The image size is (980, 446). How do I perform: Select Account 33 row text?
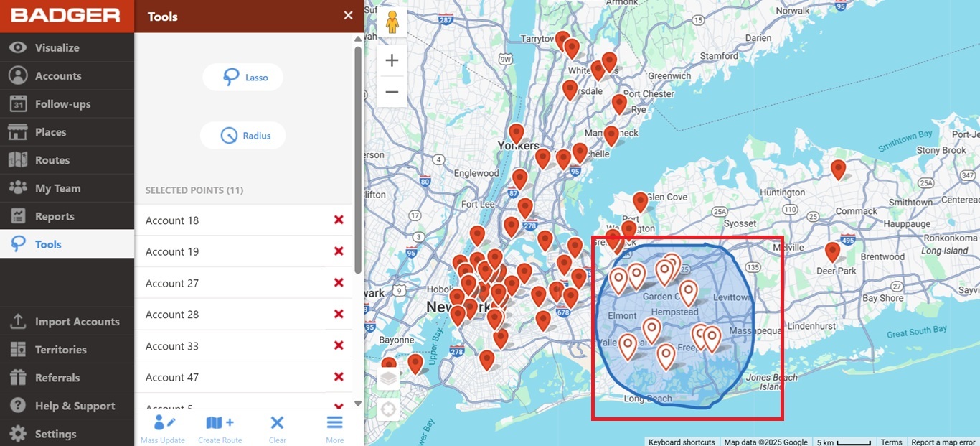172,346
